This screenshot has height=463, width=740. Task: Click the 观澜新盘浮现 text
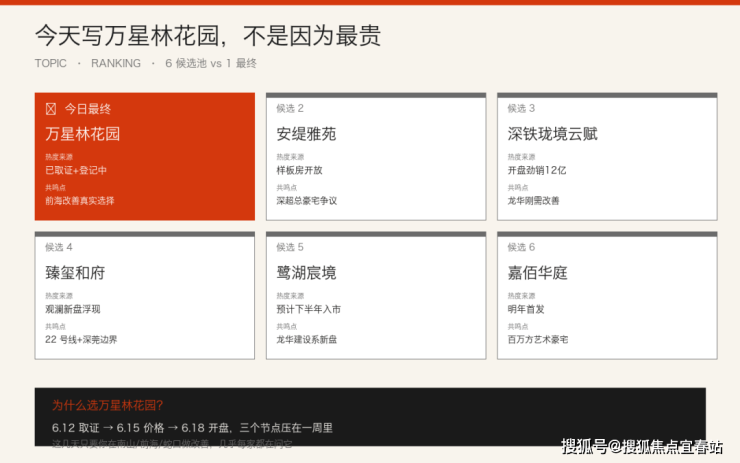(x=73, y=309)
